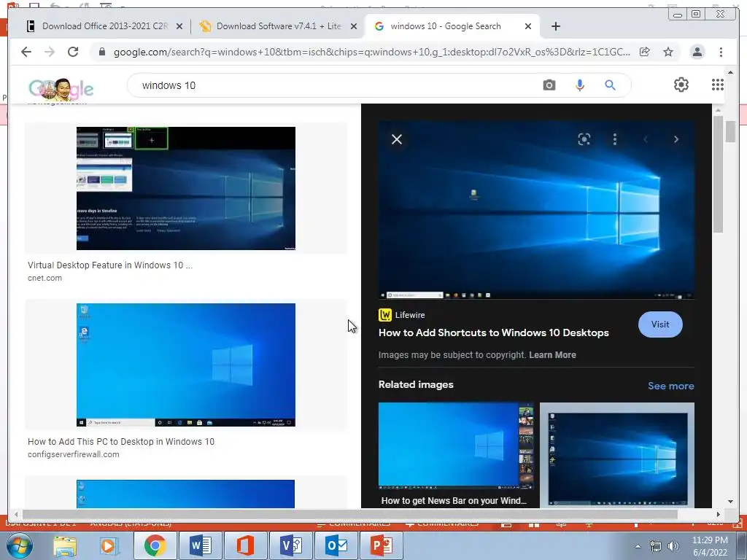747x560 pixels.
Task: Click the taskbar clock 11:29 PM
Action: tap(710, 546)
